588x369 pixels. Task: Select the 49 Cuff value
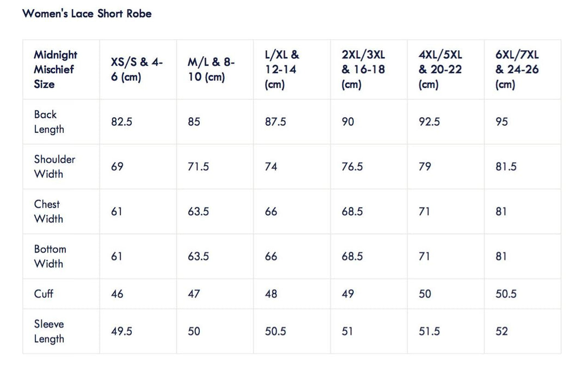(348, 294)
